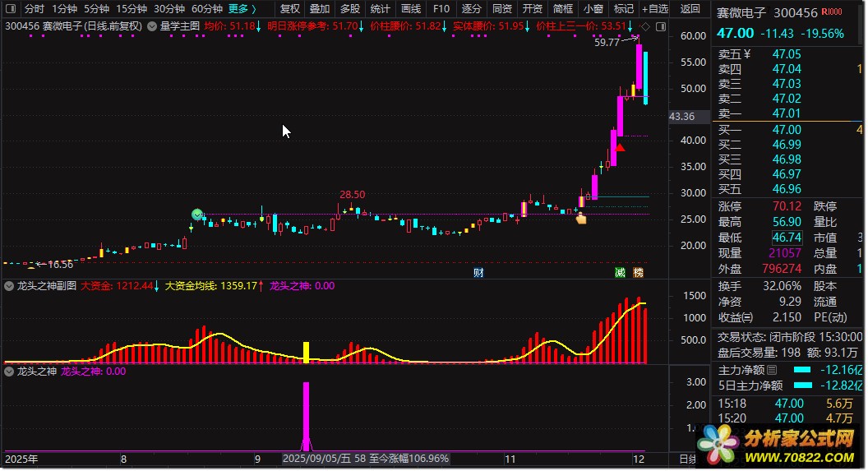The height and width of the screenshot is (471, 868).
Task: Click the yellow bar in the 大资金 sub-chart
Action: click(306, 352)
